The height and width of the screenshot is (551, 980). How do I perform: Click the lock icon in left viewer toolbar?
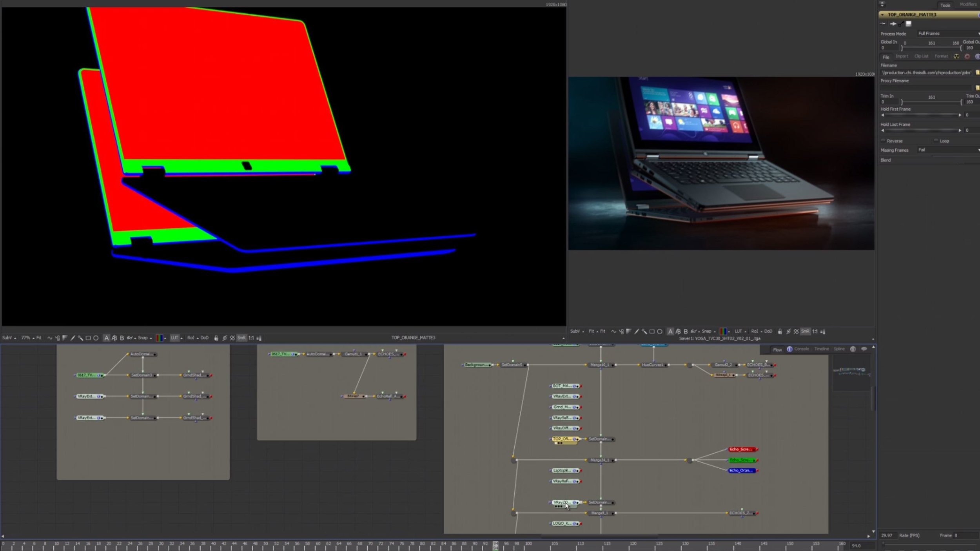click(x=216, y=338)
